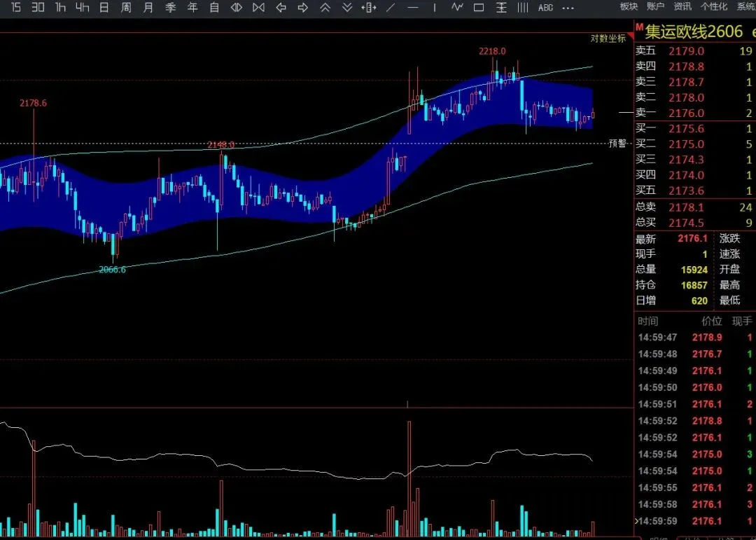Open the 系统 menu

[746, 6]
